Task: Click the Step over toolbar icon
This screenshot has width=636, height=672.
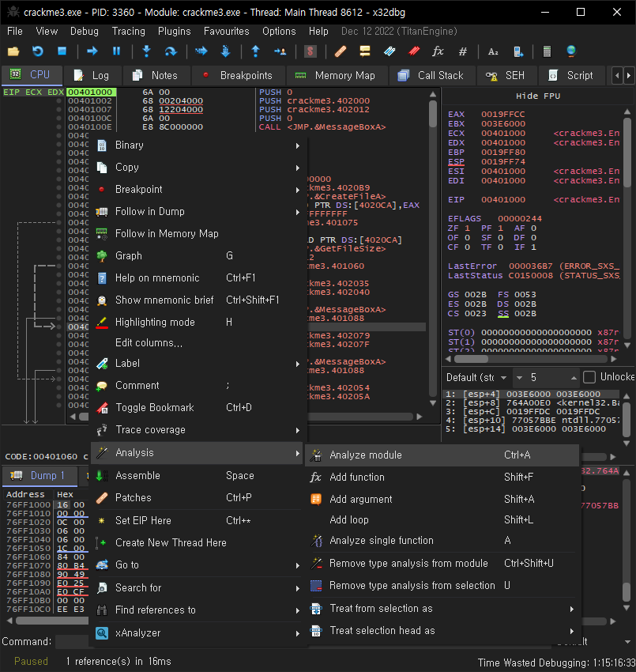Action: 171,51
